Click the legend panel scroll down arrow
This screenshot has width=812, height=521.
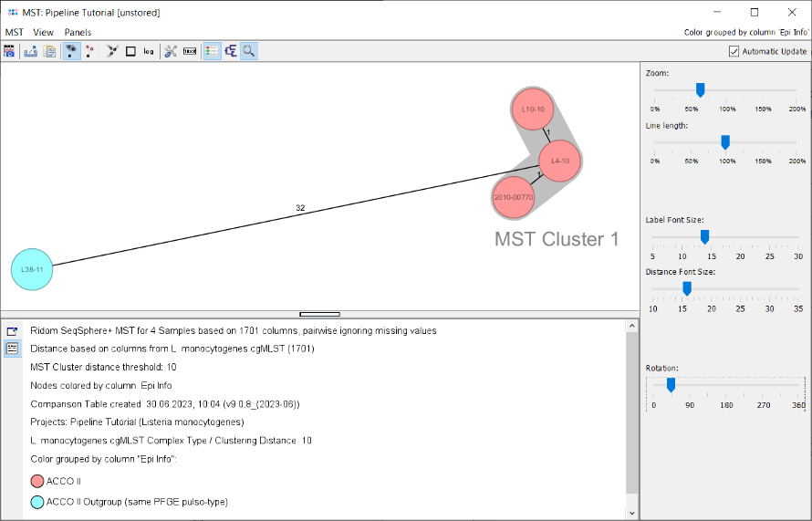click(x=631, y=513)
